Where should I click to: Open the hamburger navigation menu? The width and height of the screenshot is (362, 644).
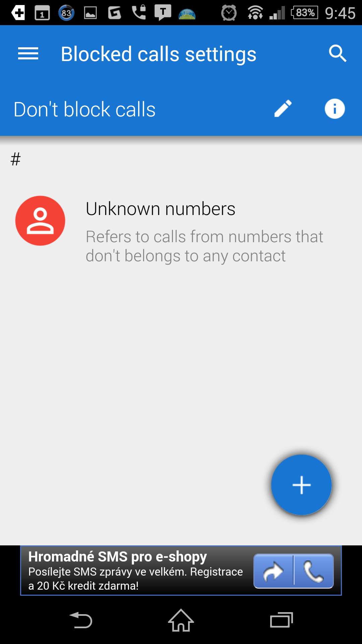pos(28,54)
